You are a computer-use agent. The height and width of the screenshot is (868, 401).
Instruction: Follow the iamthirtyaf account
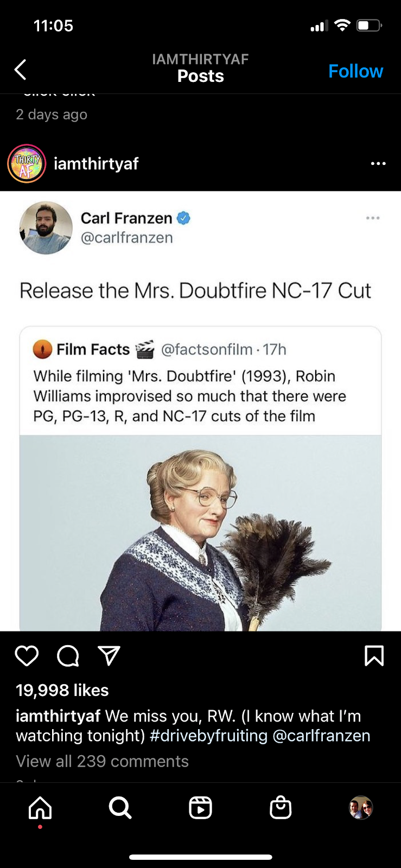[355, 71]
